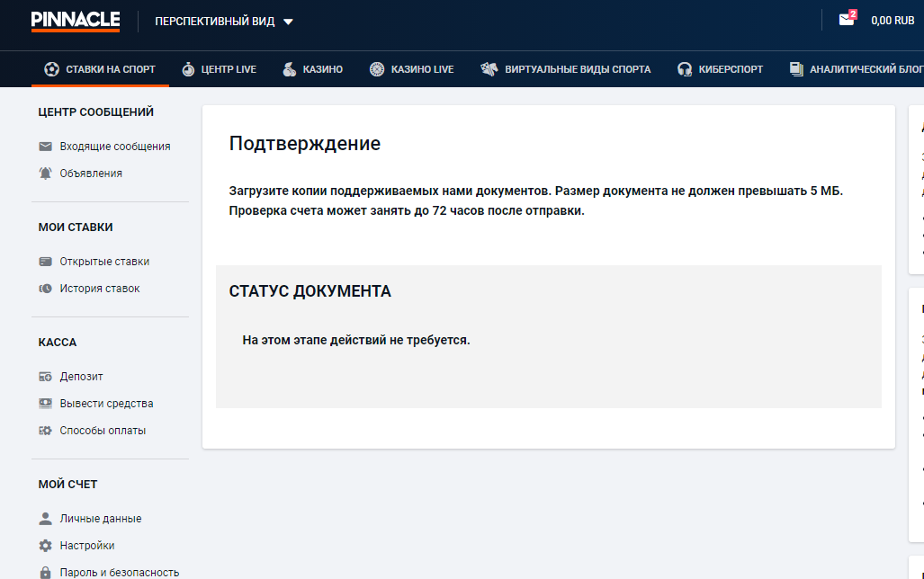Open Пароль и безопасность link

tap(119, 572)
